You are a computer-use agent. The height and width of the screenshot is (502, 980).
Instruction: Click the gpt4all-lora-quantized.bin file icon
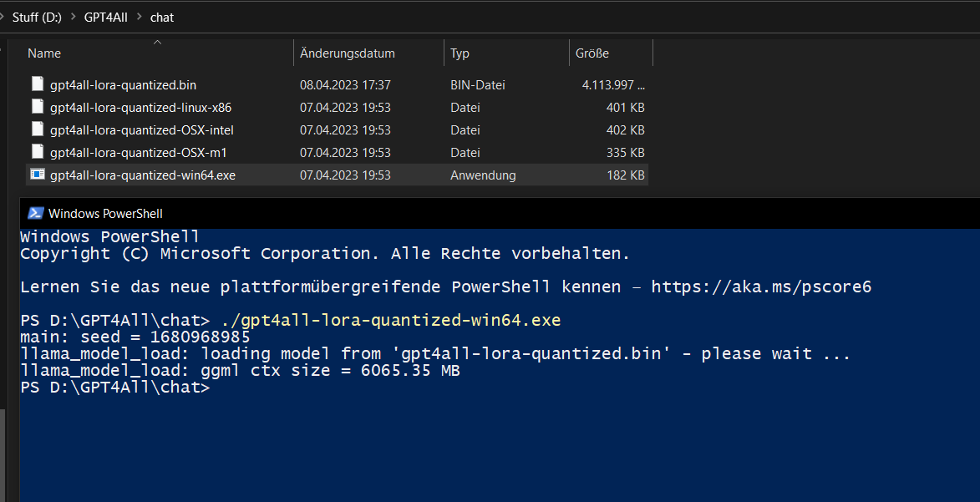(37, 84)
